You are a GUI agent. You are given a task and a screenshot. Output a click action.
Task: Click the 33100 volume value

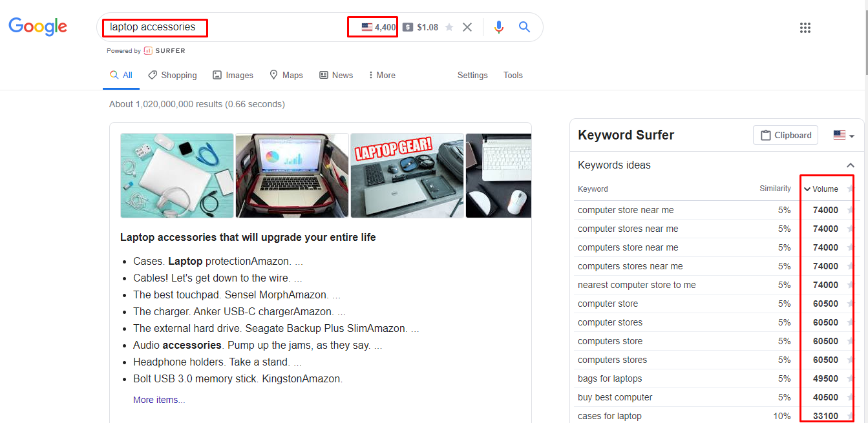tap(825, 416)
